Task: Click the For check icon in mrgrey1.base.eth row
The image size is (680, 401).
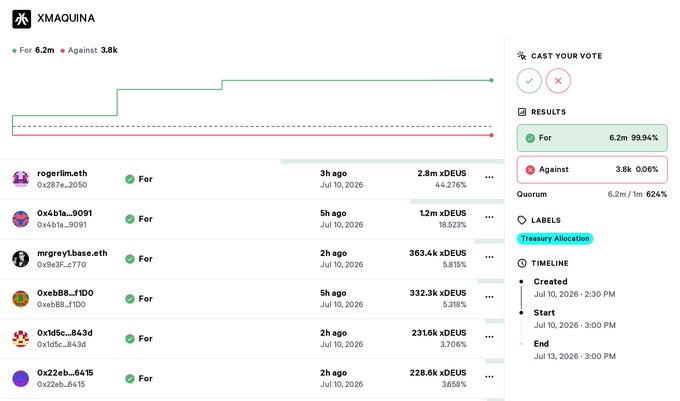Action: point(130,259)
